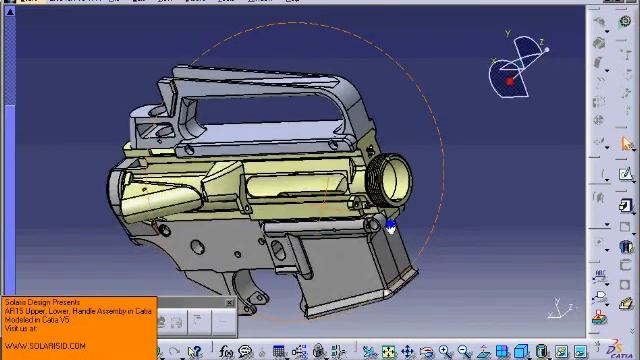Viewport: 640px width, 360px height.
Task: Select the Normal View tool
Action: coord(483,351)
